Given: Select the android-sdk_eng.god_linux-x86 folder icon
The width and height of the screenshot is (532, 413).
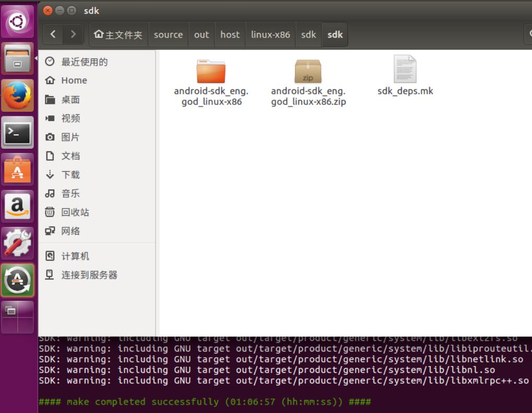Looking at the screenshot, I should click(x=211, y=71).
